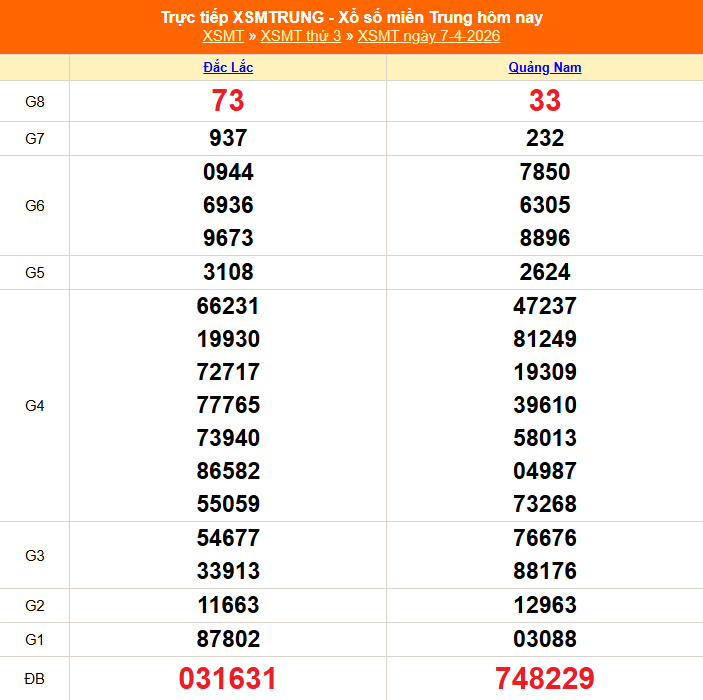This screenshot has width=703, height=700.
Task: Click the G6 row label
Action: tap(35, 206)
